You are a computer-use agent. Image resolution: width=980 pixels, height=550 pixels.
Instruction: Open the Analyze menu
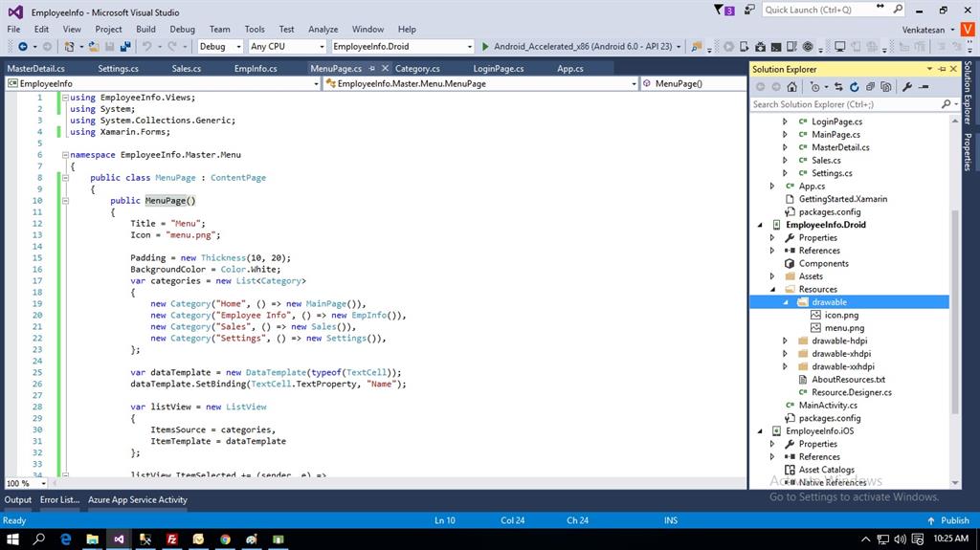click(x=323, y=30)
